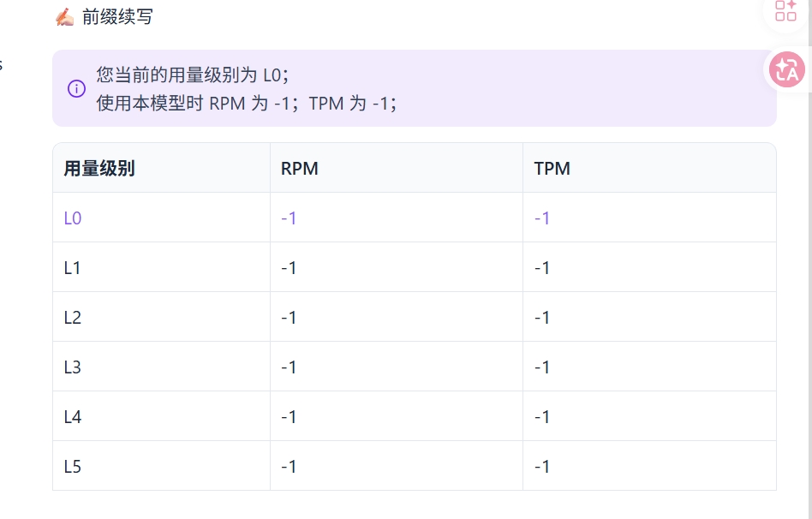812x519 pixels.
Task: Click the RPM value in L3 row
Action: [x=289, y=367]
